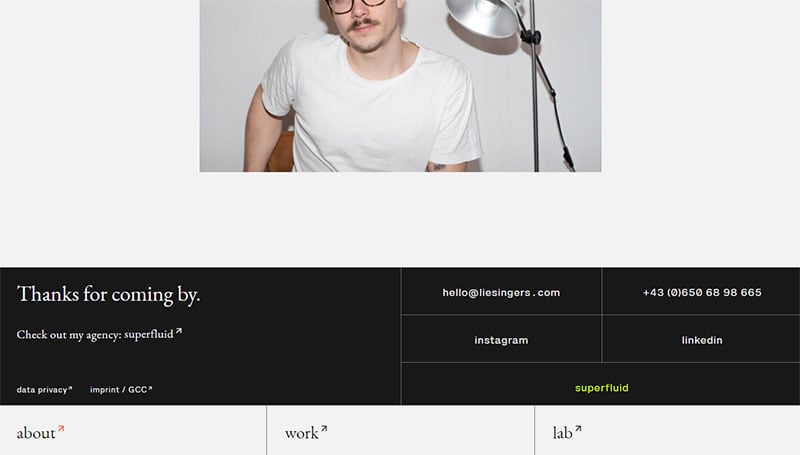
Task: Open the imprint / GCC link
Action: (x=118, y=390)
